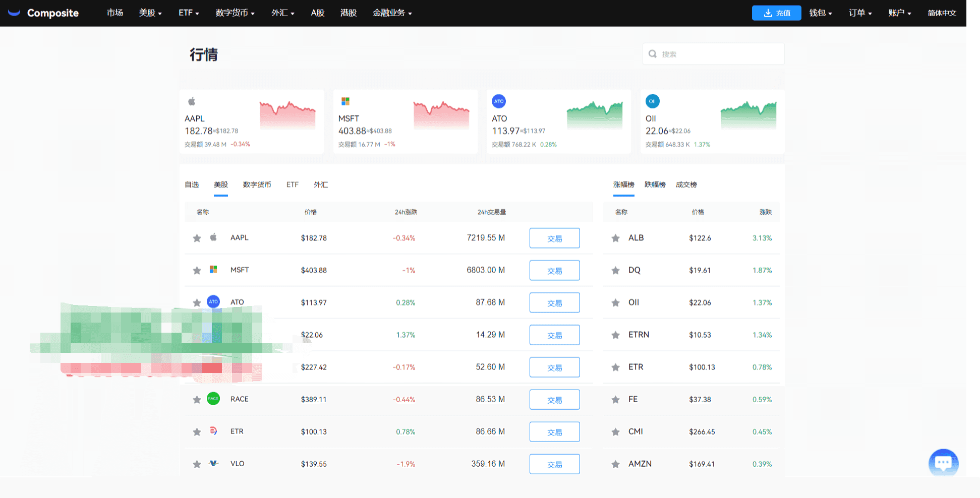The height and width of the screenshot is (498, 980).
Task: Click the VLO stock logo icon
Action: [213, 463]
